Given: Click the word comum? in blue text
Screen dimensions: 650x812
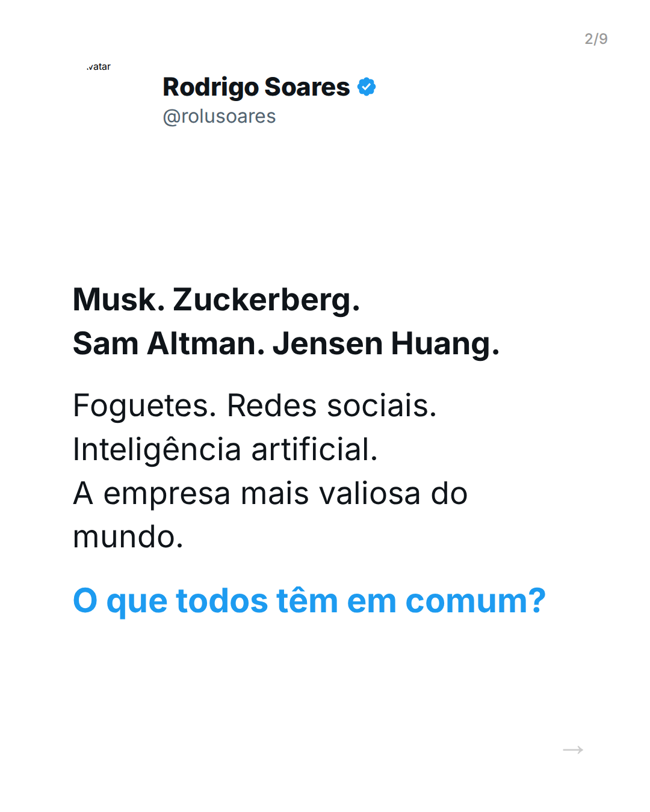Looking at the screenshot, I should point(475,601).
